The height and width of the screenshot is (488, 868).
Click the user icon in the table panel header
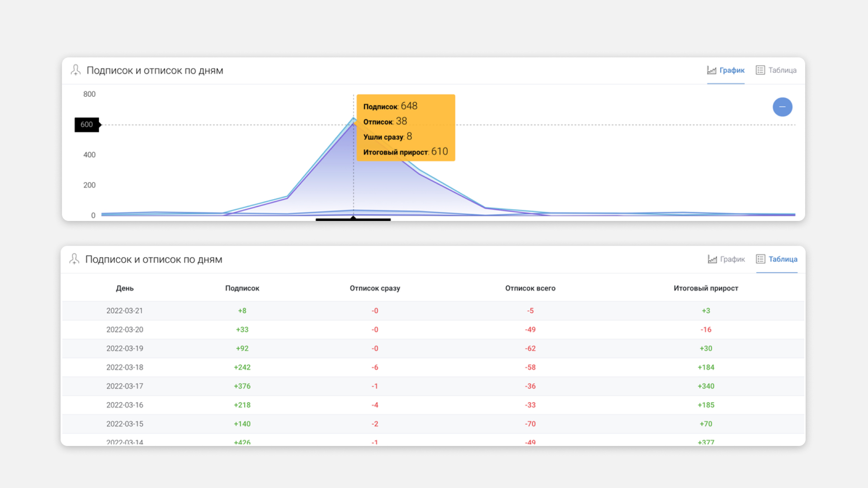point(74,259)
